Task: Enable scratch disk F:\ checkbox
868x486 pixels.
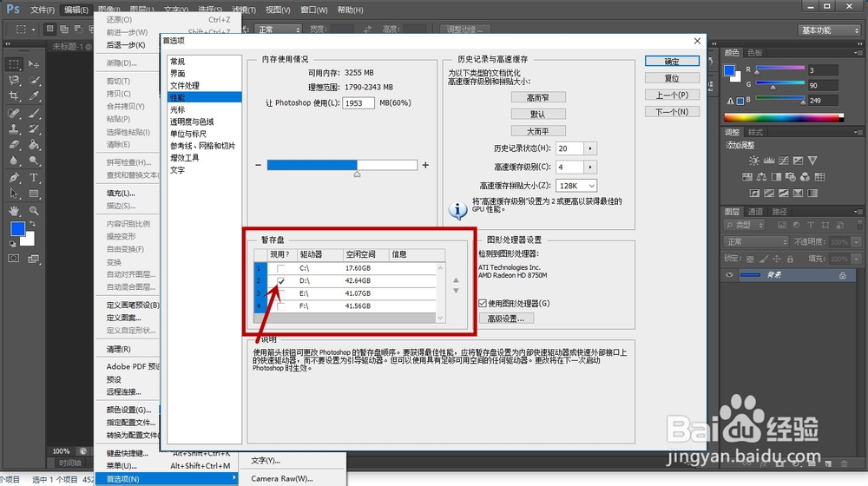Action: point(281,306)
